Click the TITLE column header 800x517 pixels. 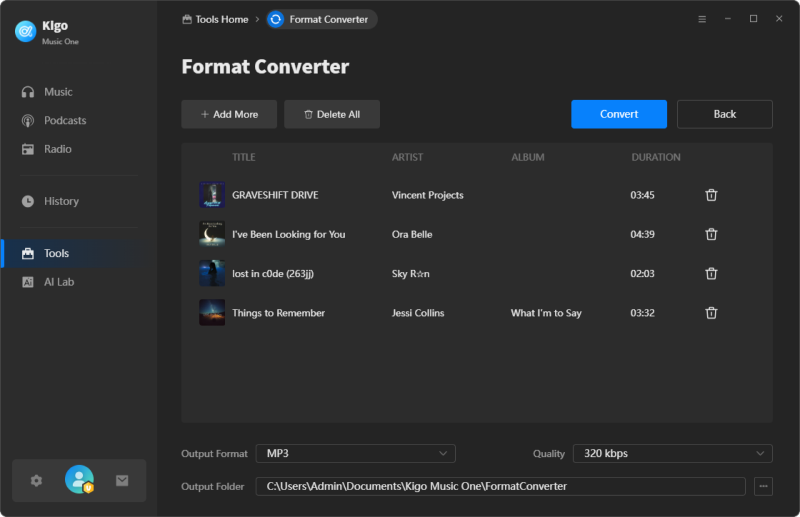244,157
